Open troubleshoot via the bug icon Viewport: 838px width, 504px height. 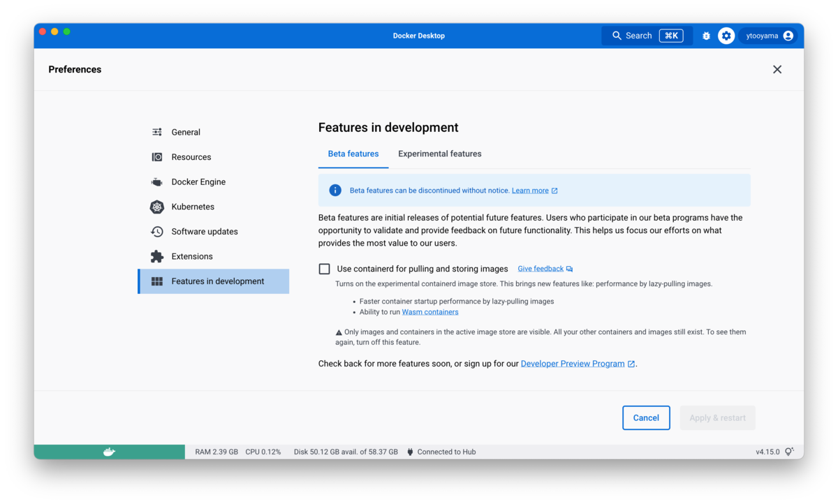(x=706, y=36)
